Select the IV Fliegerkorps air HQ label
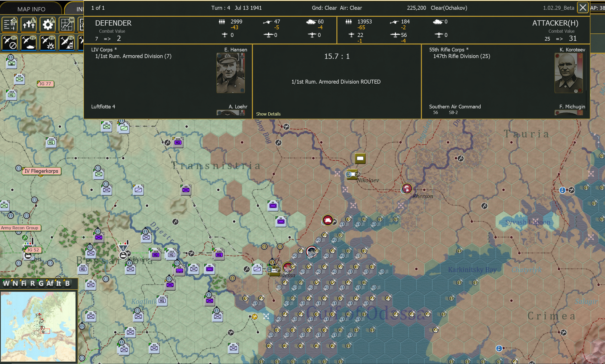The image size is (605, 364). 41,171
